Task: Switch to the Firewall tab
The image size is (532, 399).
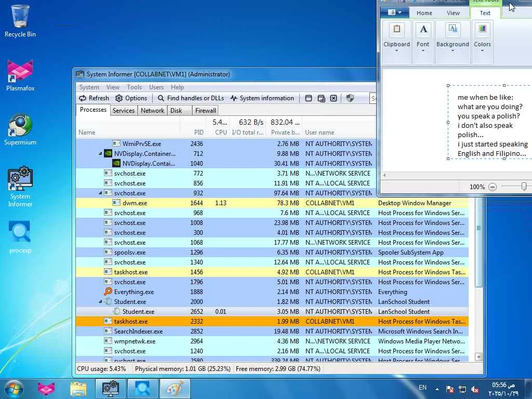Action: 205,111
